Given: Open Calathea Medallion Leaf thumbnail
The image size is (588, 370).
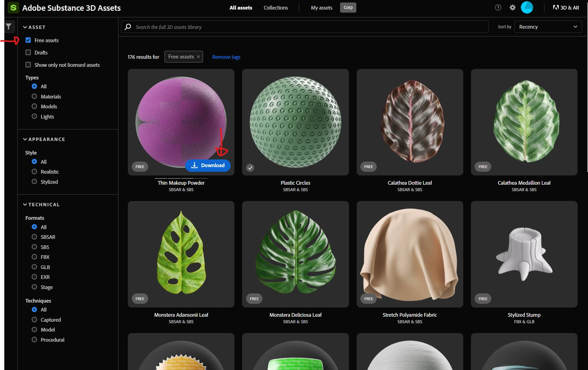Looking at the screenshot, I should coord(524,122).
